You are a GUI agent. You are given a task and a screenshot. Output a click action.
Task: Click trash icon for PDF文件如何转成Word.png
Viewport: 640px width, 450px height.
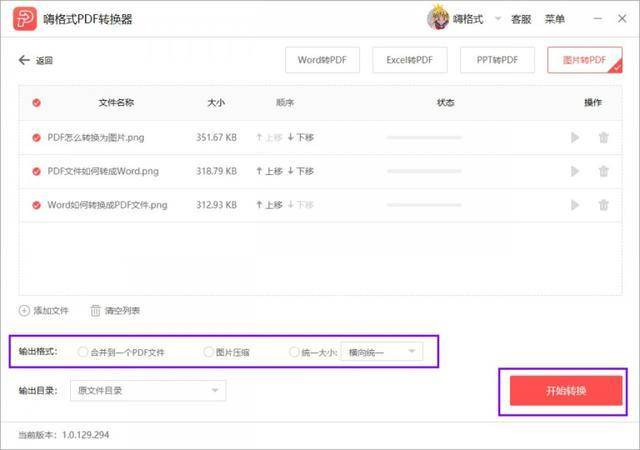tap(603, 171)
